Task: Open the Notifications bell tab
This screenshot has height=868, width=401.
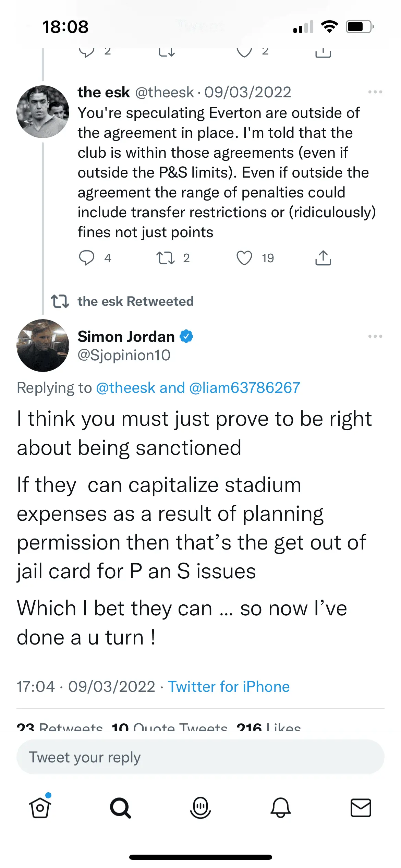Action: [281, 808]
